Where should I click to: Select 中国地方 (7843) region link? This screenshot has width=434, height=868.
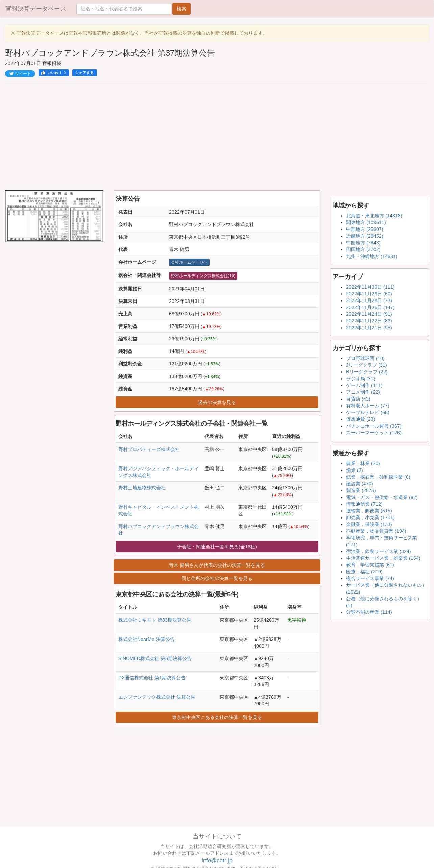click(363, 243)
